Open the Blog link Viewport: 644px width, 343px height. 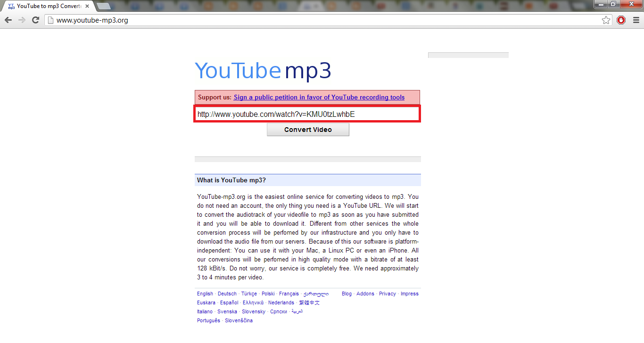[x=347, y=294]
